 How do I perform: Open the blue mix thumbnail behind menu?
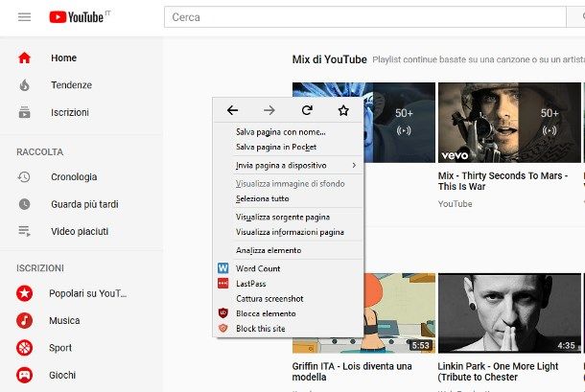tap(399, 123)
